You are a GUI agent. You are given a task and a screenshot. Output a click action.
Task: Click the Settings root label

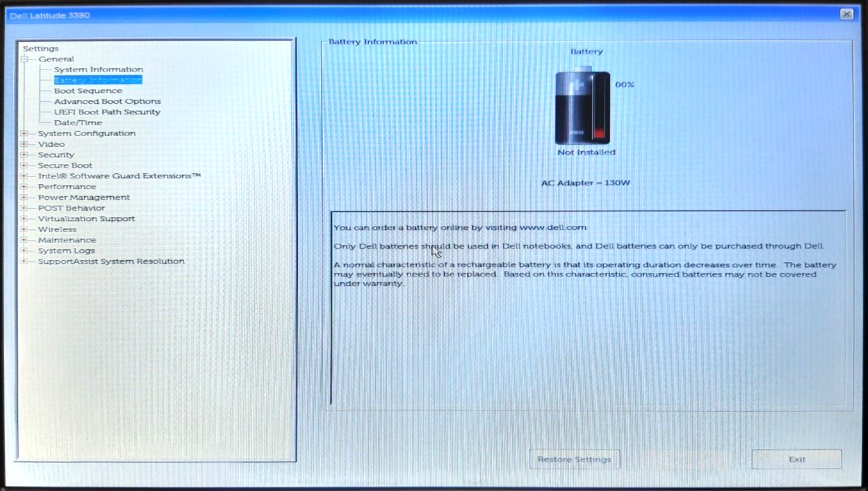40,49
